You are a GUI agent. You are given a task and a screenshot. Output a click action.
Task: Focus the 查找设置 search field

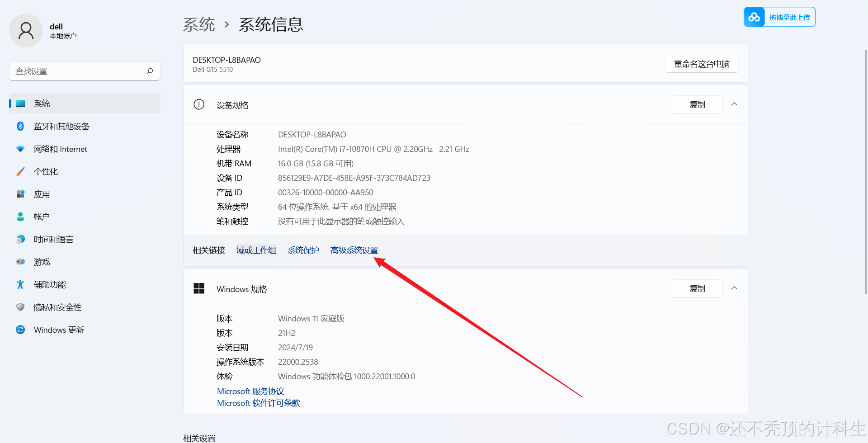coord(85,71)
